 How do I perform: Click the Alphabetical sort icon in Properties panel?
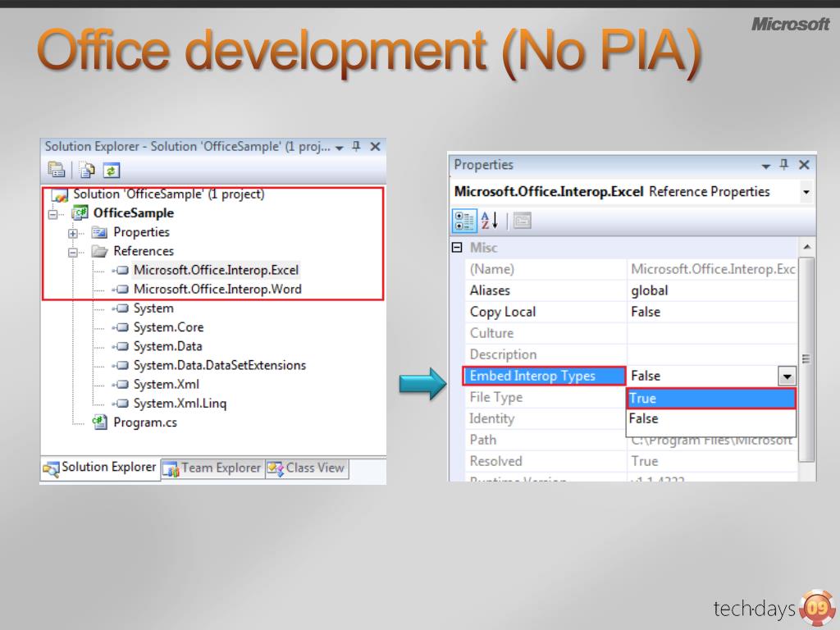point(490,220)
